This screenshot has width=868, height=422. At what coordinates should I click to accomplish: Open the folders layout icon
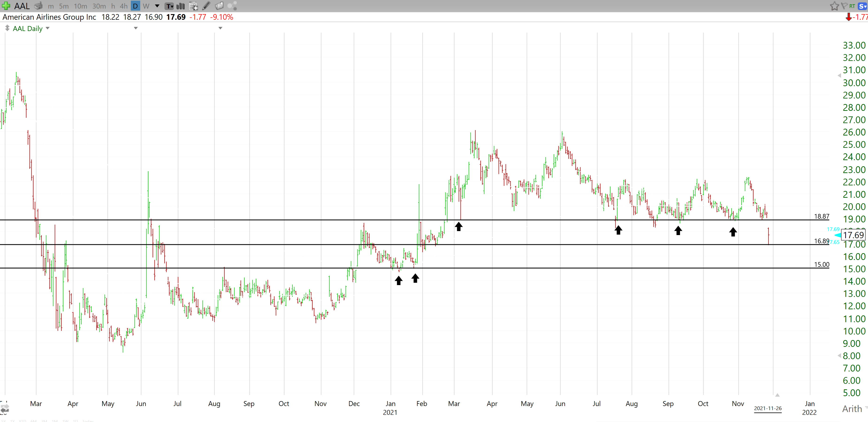click(219, 6)
